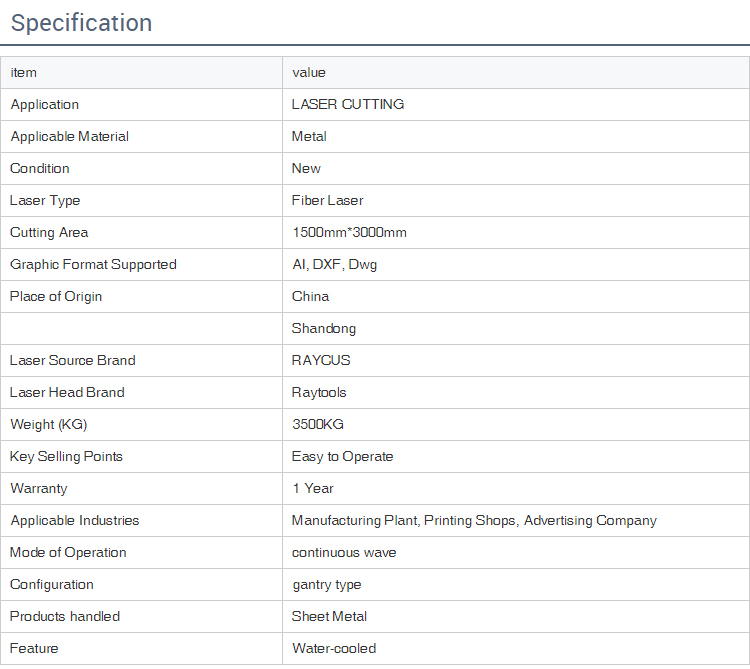Click the Key Selling Points label
Screen dimensions: 750x669
click(66, 457)
